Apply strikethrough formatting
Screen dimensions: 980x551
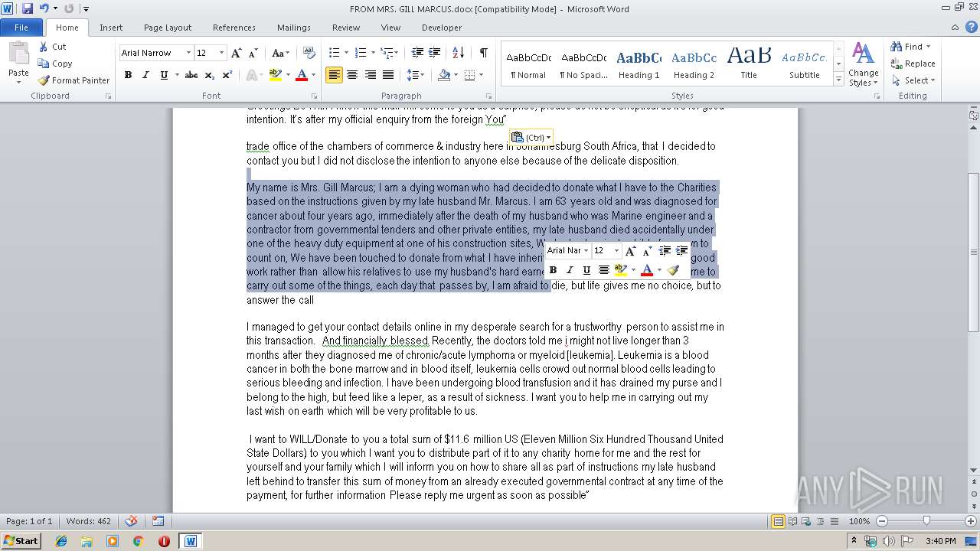point(191,75)
